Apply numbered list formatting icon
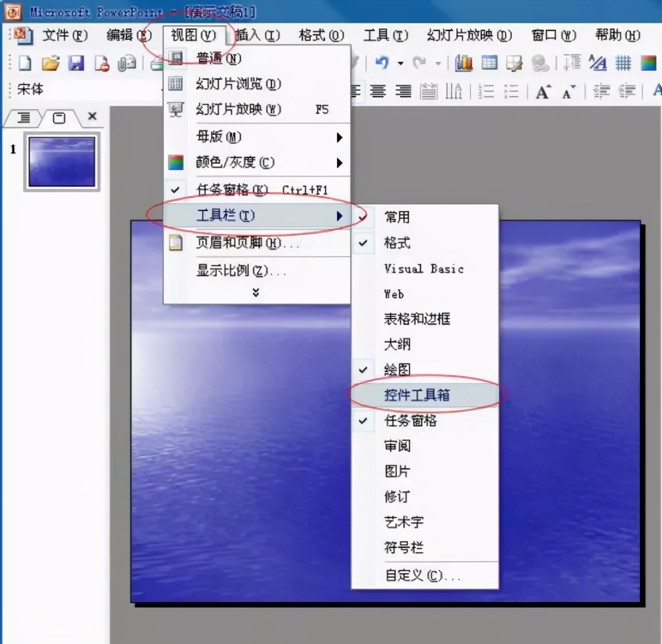Viewport: 662px width, 644px height. pos(486,91)
